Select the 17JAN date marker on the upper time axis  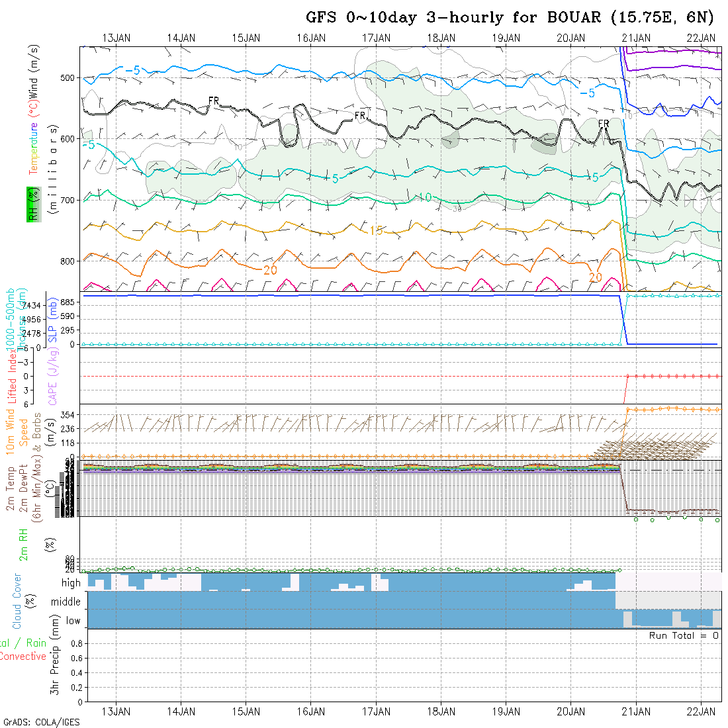click(376, 38)
